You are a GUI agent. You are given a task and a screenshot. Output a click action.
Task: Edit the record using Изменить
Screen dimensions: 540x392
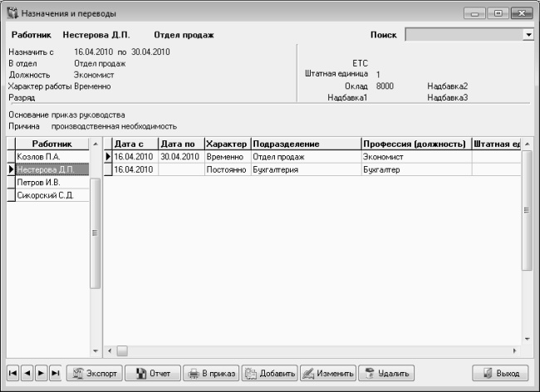(x=328, y=373)
